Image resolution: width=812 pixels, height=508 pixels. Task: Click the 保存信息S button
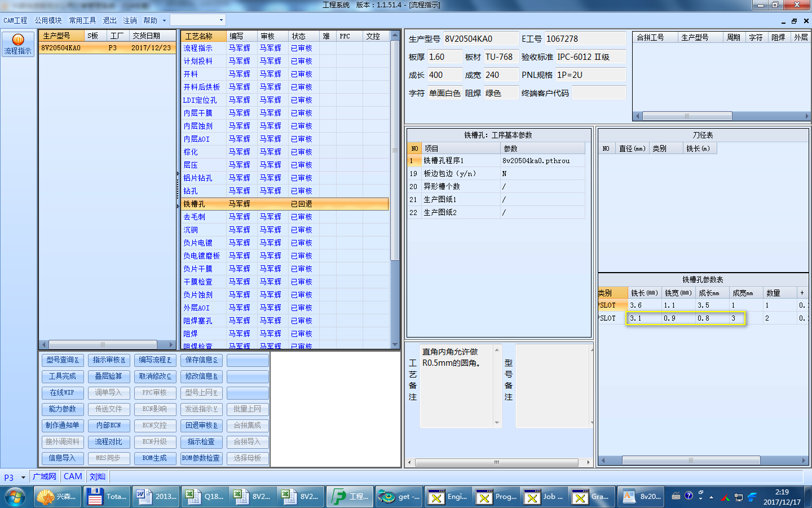coord(201,360)
